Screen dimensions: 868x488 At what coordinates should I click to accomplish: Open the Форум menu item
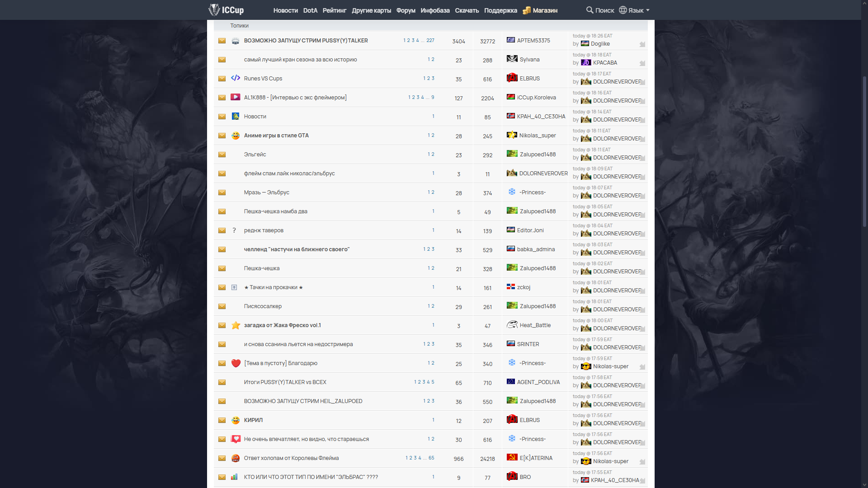pos(406,10)
